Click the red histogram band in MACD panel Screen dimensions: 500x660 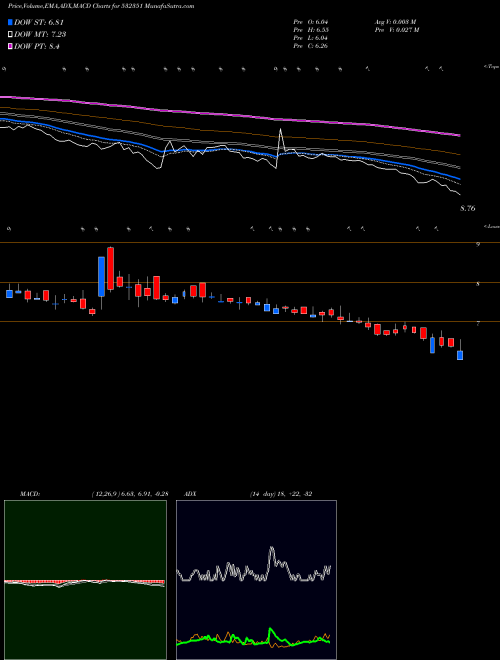[x=84, y=582]
